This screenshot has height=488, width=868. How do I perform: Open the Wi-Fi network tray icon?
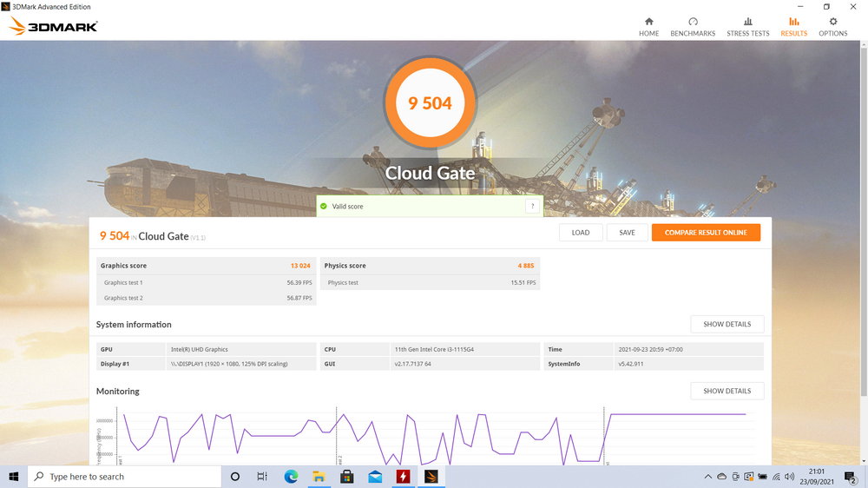point(776,477)
